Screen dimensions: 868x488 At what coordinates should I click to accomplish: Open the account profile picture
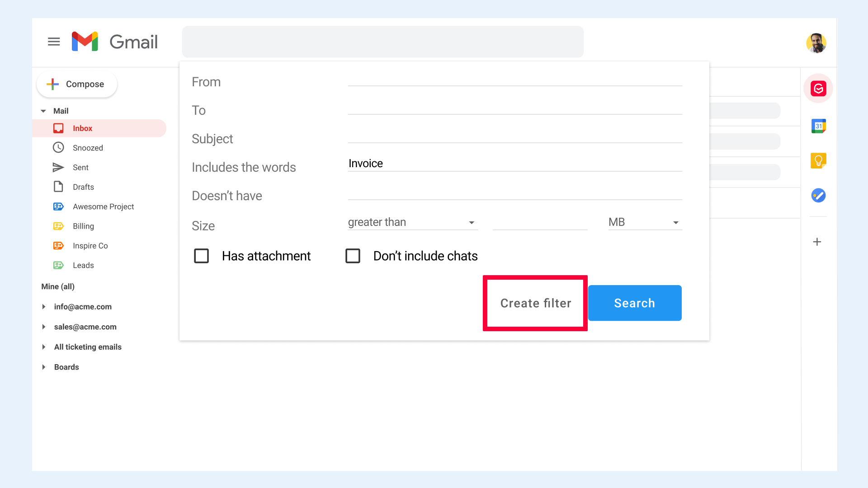click(816, 43)
